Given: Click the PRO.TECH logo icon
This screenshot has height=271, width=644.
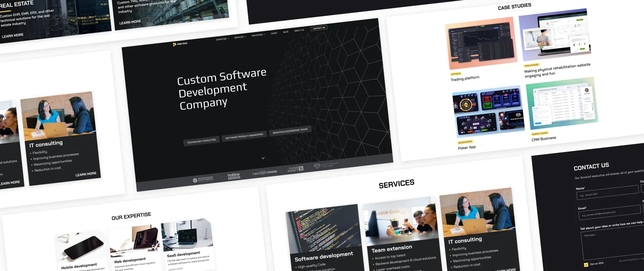Looking at the screenshot, I should [175, 45].
